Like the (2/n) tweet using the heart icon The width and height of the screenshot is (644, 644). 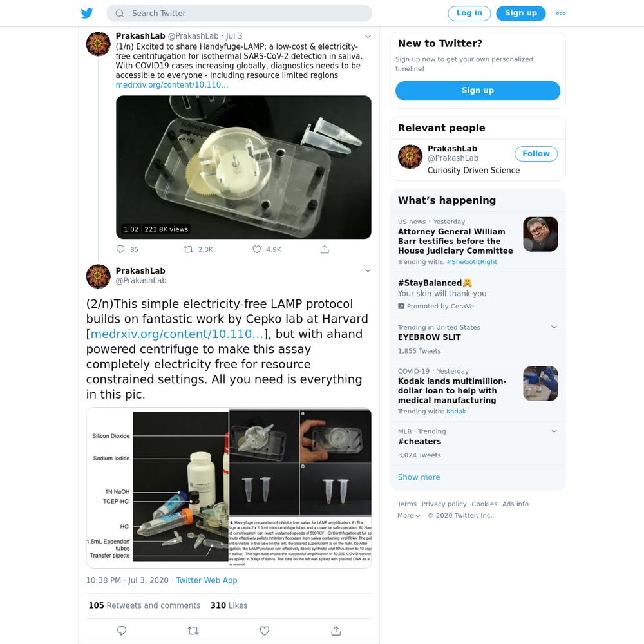point(265,630)
